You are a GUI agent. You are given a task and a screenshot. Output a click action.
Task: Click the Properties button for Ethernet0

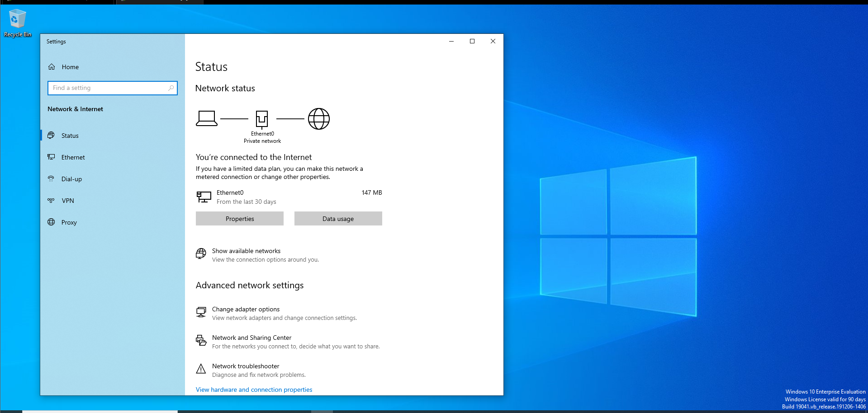[x=240, y=219]
